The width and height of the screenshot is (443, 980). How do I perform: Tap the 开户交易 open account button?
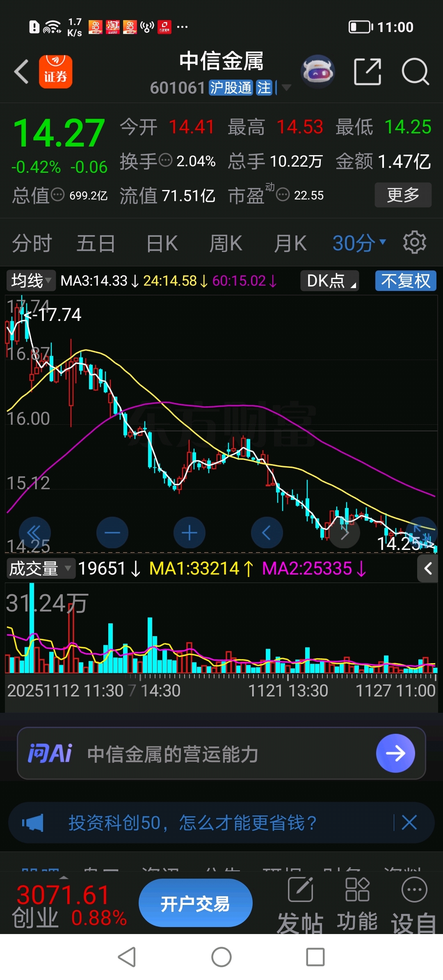pos(195,903)
